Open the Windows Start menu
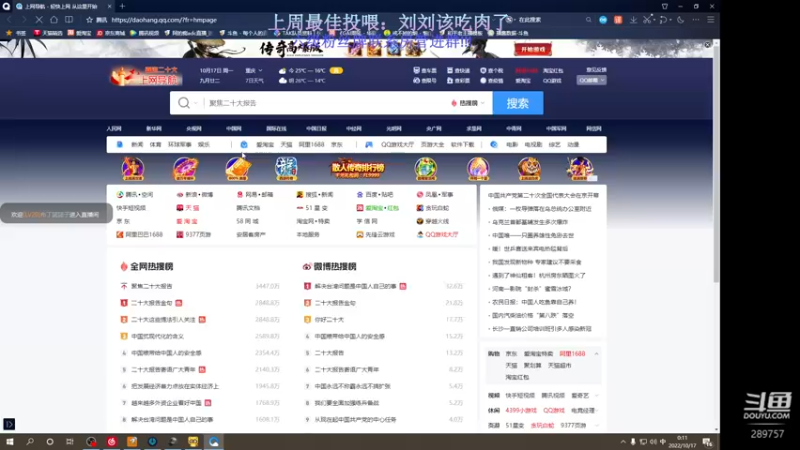 [9, 441]
